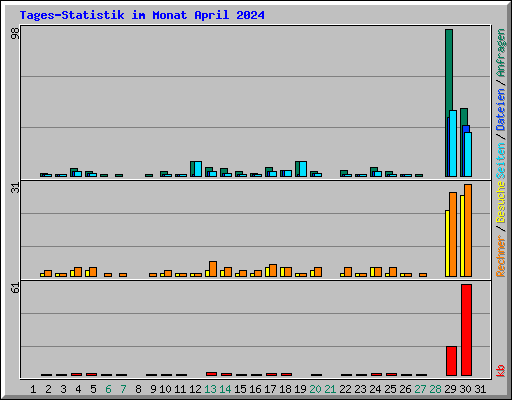Click the cyan Seiten bar for day 29

point(453,143)
